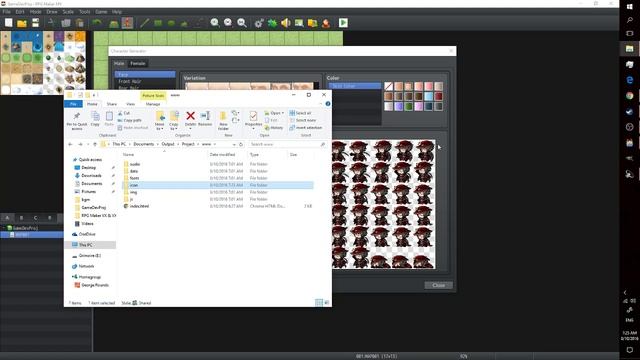Pick the transparent slashed color swatch
The image size is (640, 360).
click(388, 86)
